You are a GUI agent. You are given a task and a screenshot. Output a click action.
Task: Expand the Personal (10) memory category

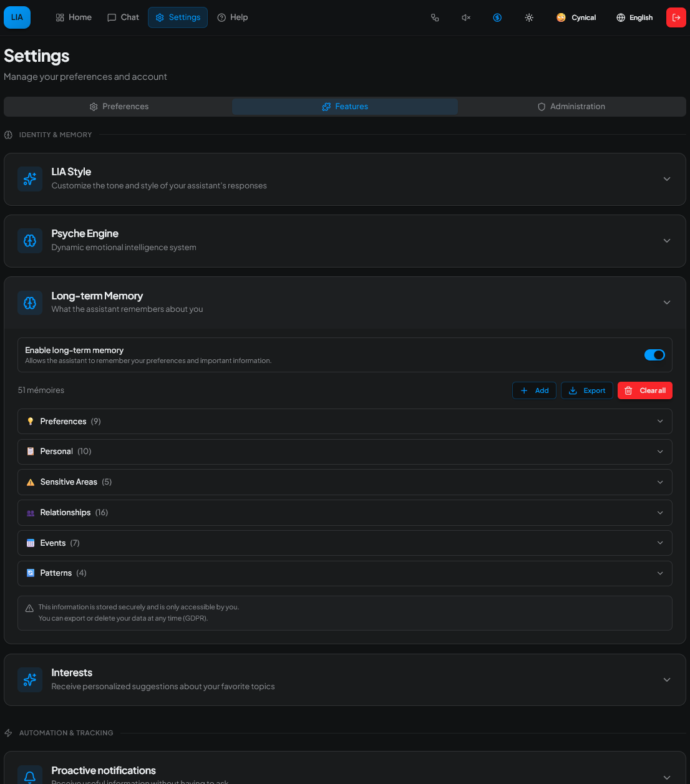(345, 452)
